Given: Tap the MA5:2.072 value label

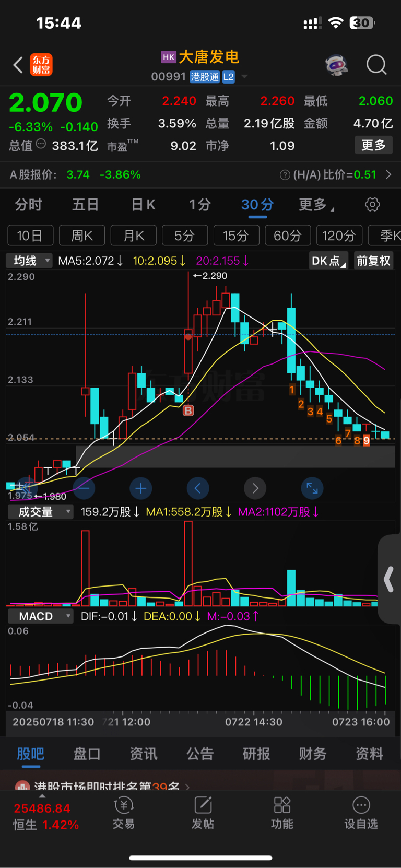Looking at the screenshot, I should pos(91,261).
